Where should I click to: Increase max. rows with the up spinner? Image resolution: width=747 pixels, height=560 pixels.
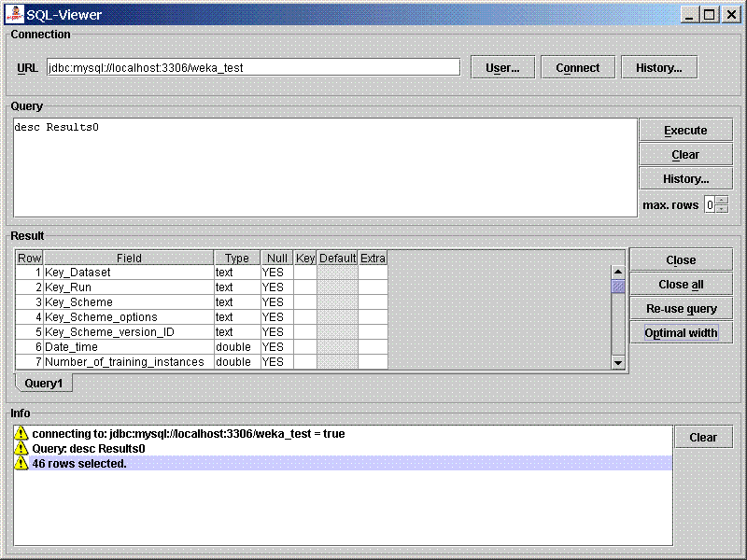[x=722, y=201]
